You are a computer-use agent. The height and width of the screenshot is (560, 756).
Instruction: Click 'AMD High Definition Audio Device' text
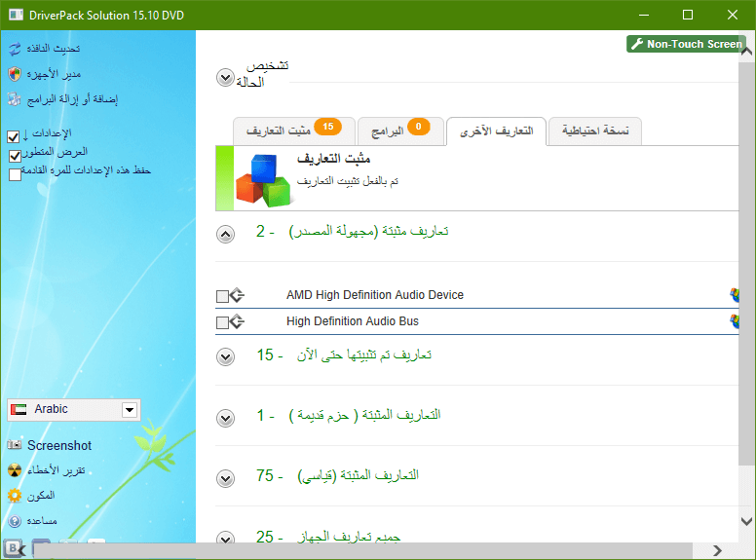[x=375, y=295]
